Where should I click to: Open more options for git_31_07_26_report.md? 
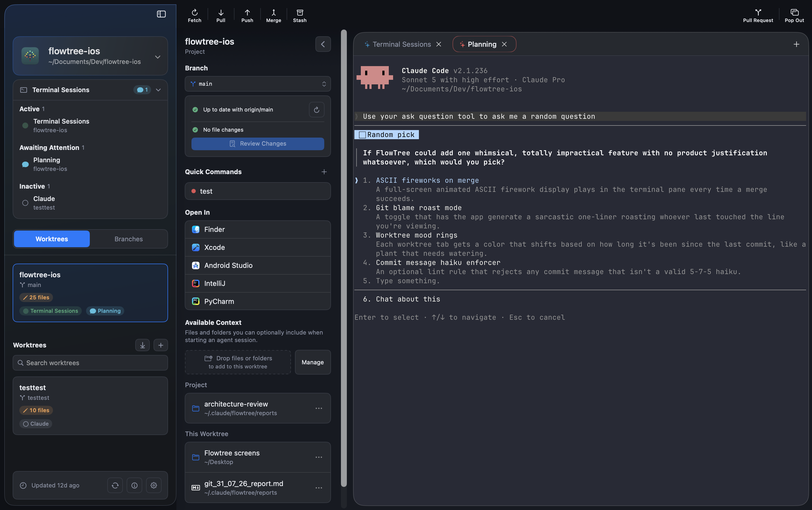[x=318, y=488]
